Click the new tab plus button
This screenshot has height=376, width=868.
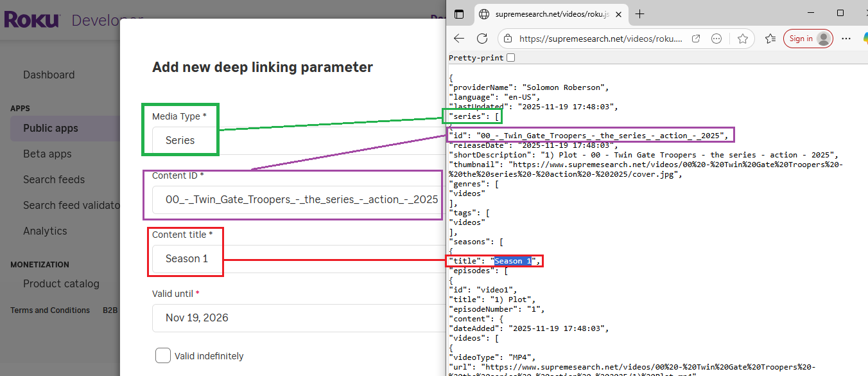coord(639,14)
